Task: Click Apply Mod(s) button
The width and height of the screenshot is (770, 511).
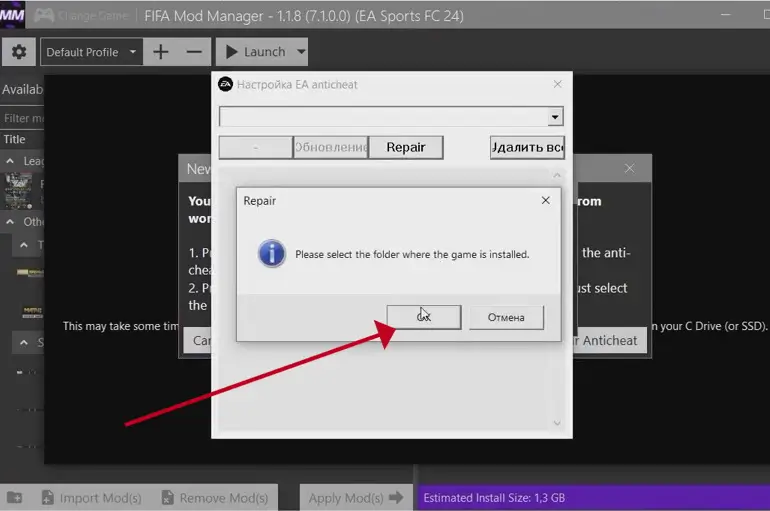Action: (356, 498)
